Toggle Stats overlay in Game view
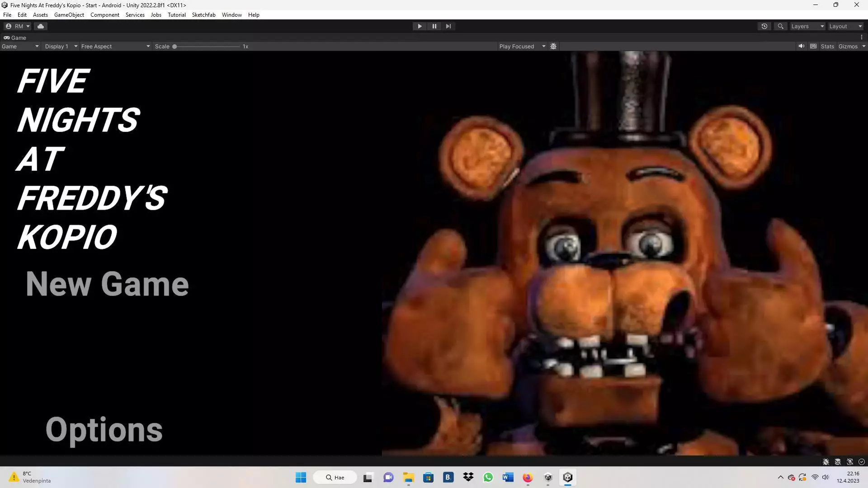The width and height of the screenshot is (868, 488). pos(827,46)
